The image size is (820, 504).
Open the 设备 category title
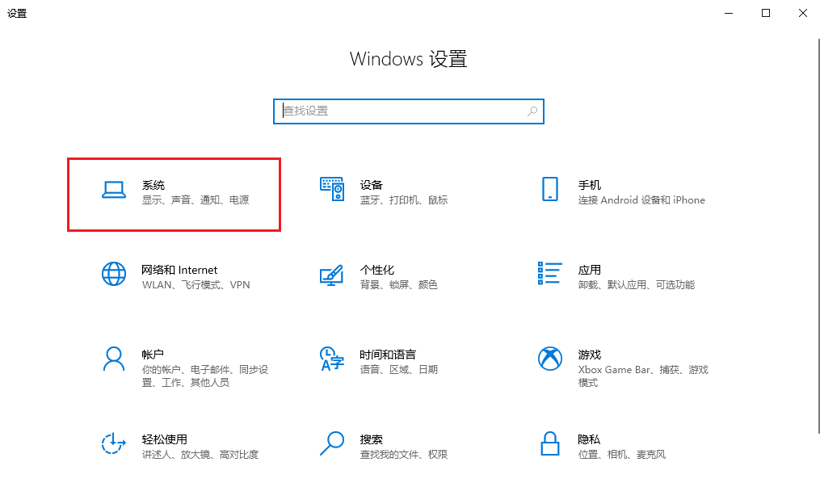point(372,185)
